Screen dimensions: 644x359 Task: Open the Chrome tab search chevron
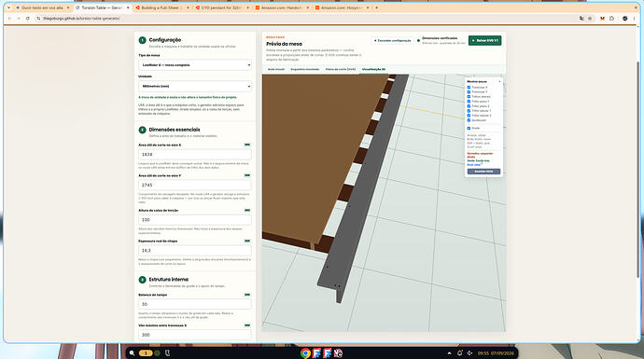click(x=8, y=7)
